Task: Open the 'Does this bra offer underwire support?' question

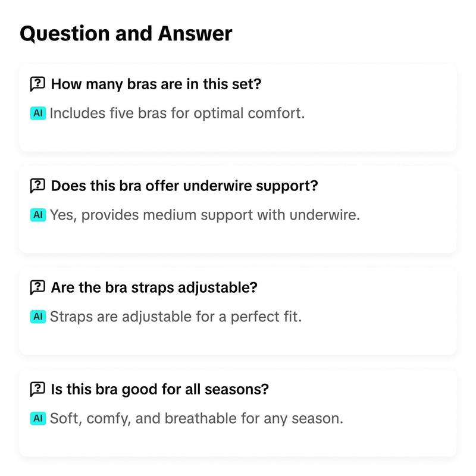Action: [184, 186]
